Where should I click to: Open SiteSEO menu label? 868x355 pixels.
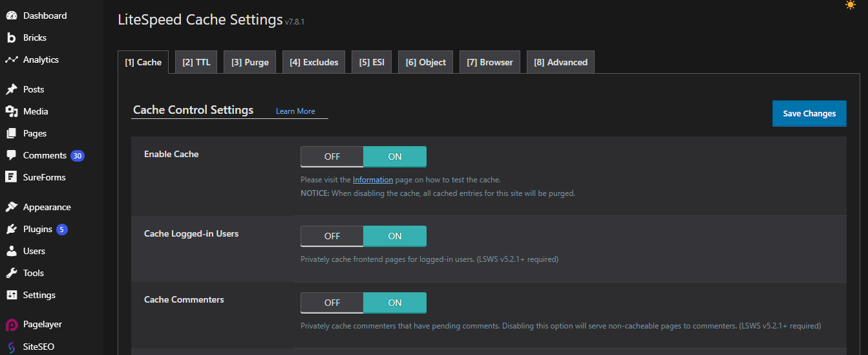[x=39, y=347]
